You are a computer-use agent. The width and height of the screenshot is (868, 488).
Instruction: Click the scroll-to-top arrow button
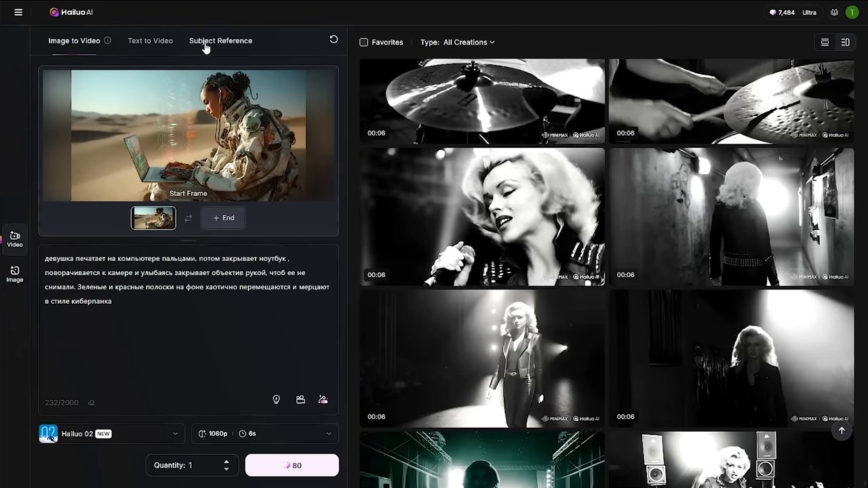point(842,431)
